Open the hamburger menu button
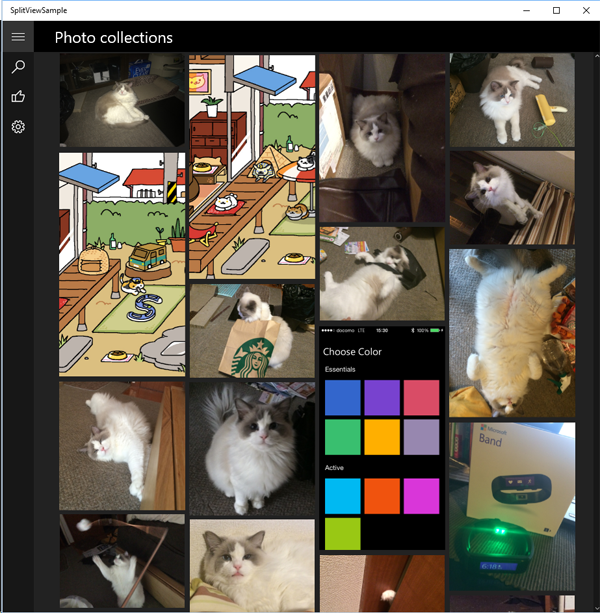The width and height of the screenshot is (600, 613). click(18, 37)
